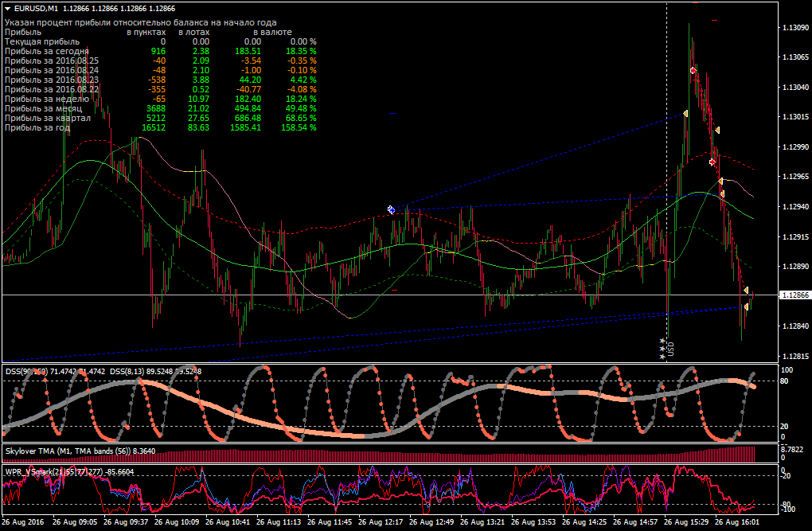Select the Skylover TMA indicator label
This screenshot has height=531, width=812.
[80, 451]
